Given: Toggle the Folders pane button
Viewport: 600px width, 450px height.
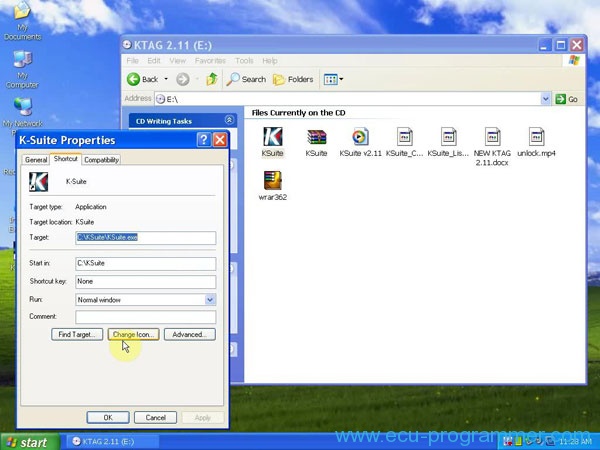Looking at the screenshot, I should point(292,79).
